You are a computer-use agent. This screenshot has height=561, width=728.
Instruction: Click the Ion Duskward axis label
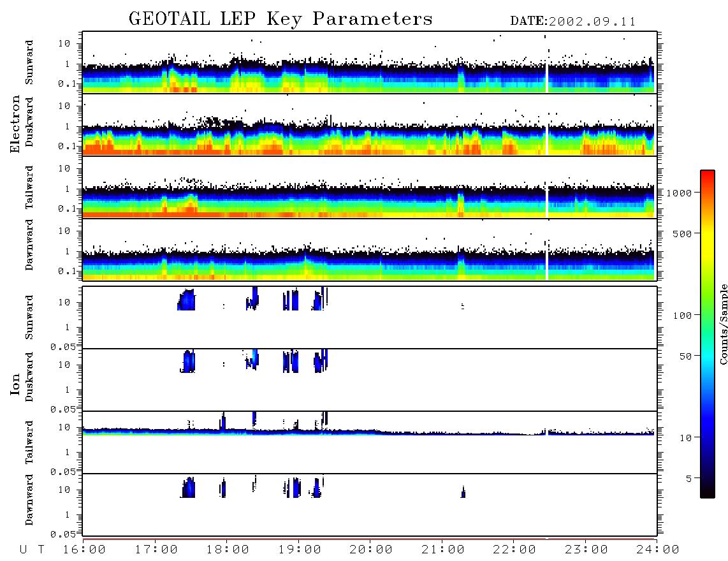(29, 377)
